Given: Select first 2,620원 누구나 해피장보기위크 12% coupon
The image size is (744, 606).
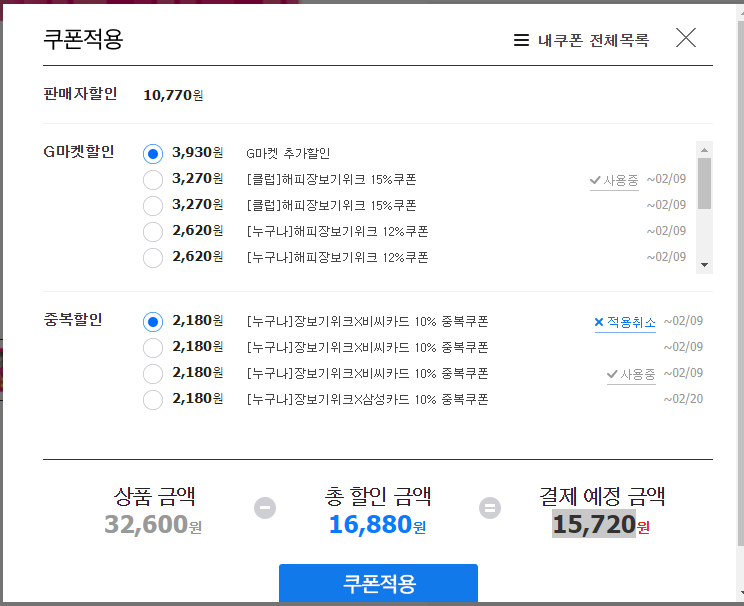Looking at the screenshot, I should [153, 232].
